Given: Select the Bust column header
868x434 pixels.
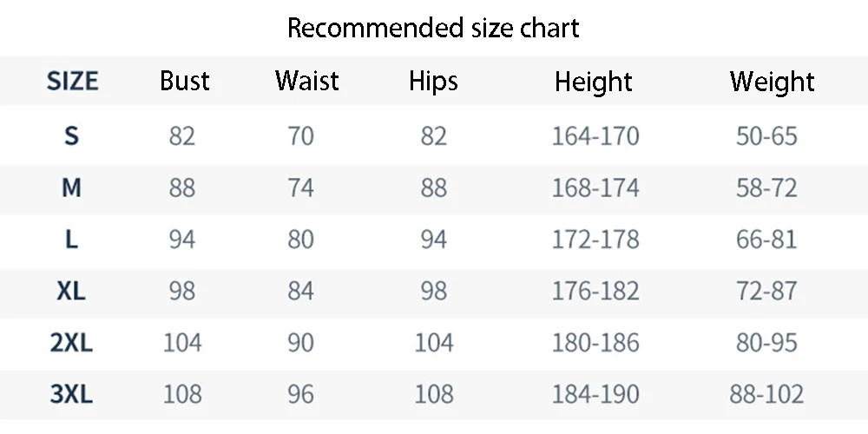Looking at the screenshot, I should (185, 82).
